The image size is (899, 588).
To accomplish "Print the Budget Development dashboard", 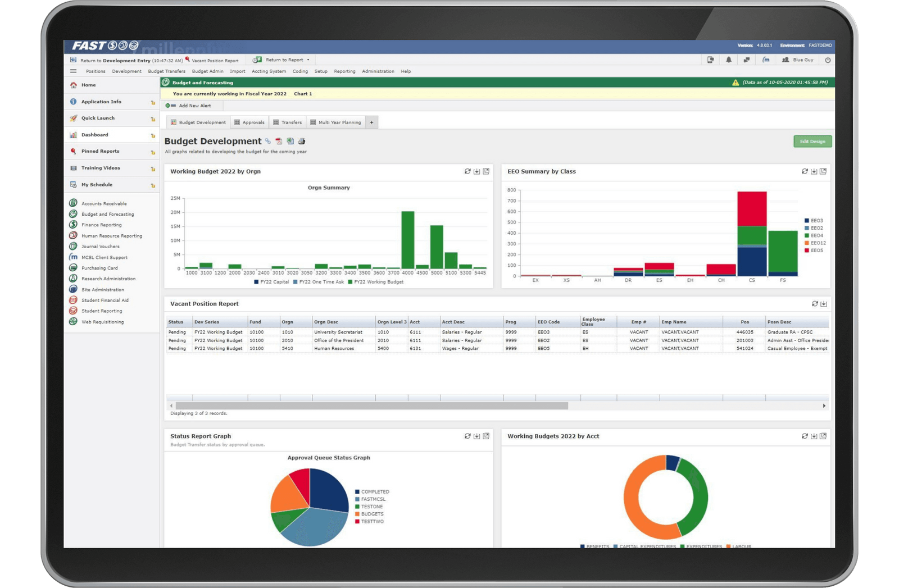I will pyautogui.click(x=302, y=141).
